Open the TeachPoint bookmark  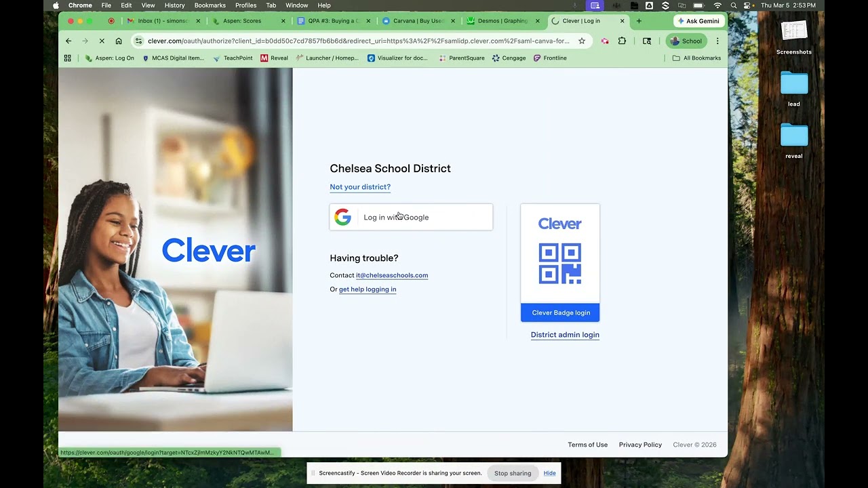[233, 58]
